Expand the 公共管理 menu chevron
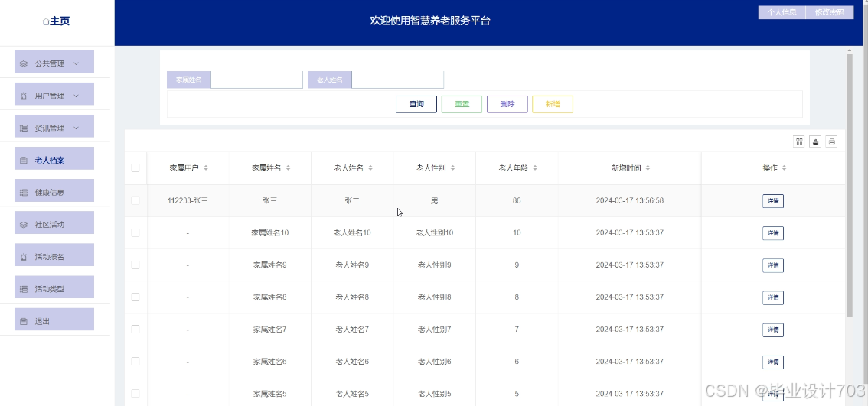868x406 pixels. 77,63
